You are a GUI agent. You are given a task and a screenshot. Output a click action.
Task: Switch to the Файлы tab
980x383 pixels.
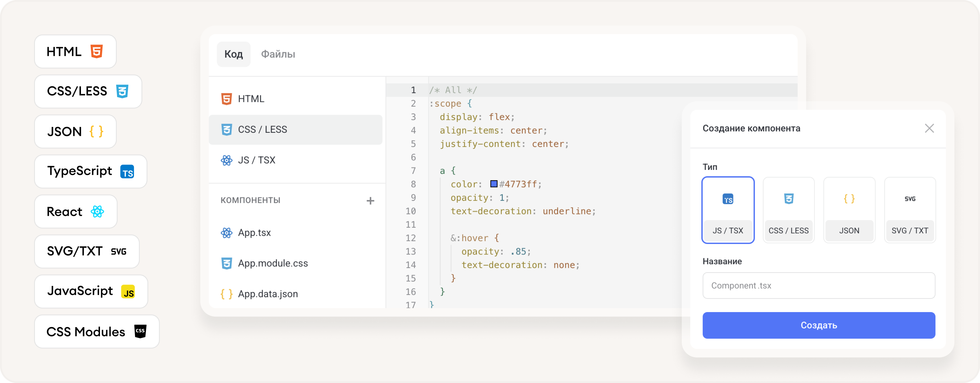pos(278,54)
